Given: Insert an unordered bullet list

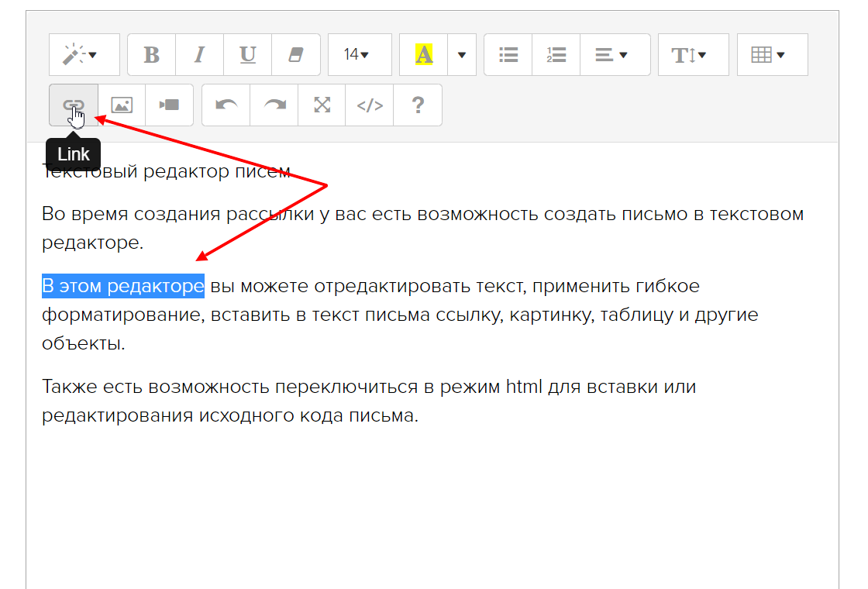Looking at the screenshot, I should pyautogui.click(x=508, y=55).
